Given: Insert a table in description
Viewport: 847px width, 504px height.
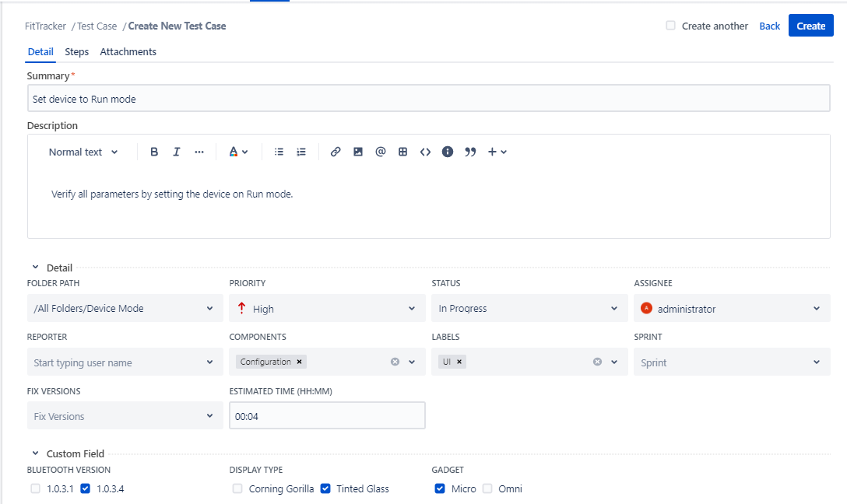Looking at the screenshot, I should (x=403, y=152).
